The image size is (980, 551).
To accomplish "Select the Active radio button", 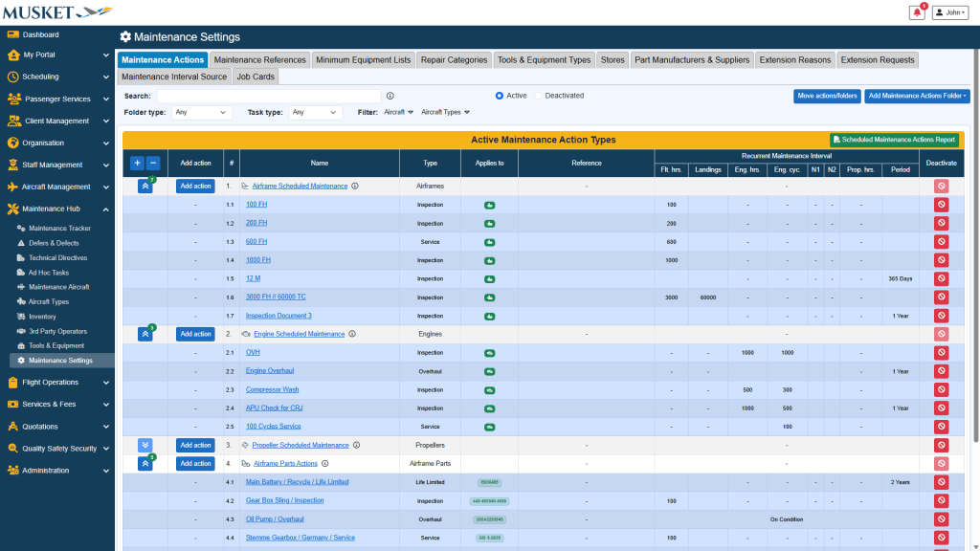I will pyautogui.click(x=500, y=96).
